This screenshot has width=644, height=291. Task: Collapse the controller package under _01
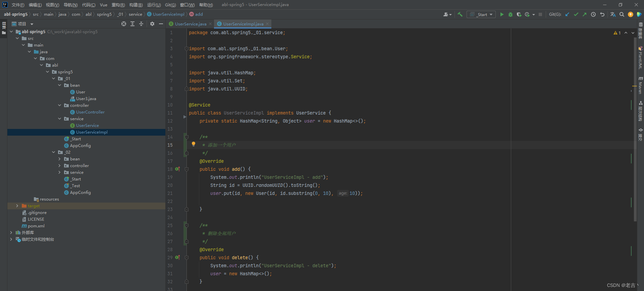point(60,105)
